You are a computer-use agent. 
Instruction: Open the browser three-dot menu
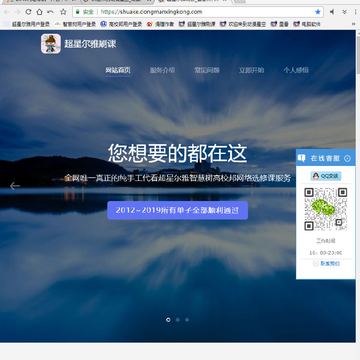(x=356, y=12)
